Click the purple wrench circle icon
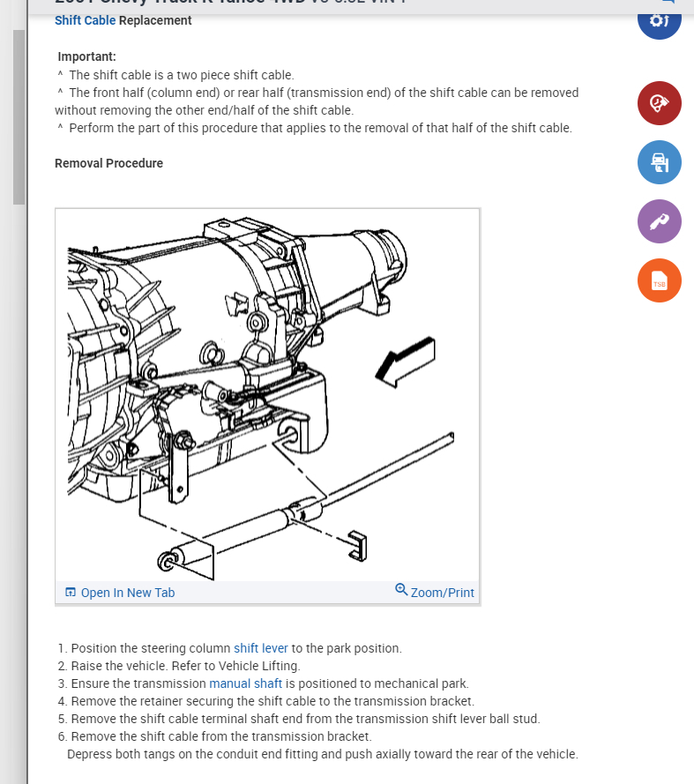 [659, 221]
